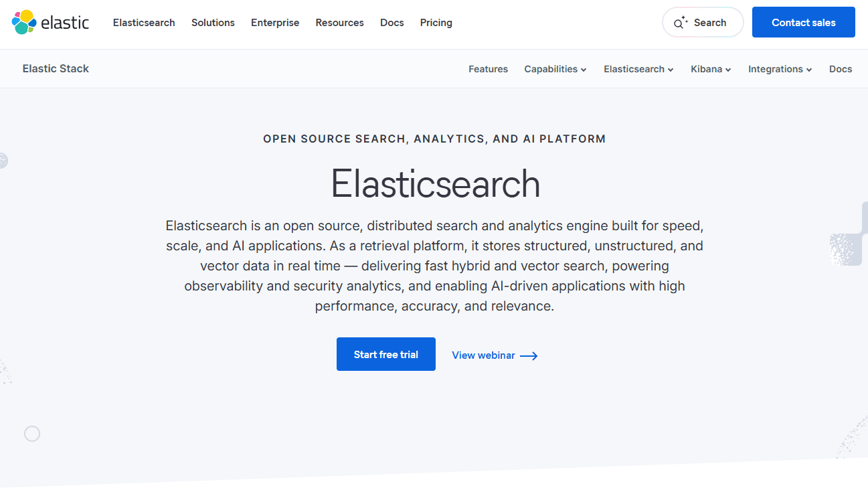Click the Elastic Stack title link
This screenshot has width=868, height=498.
click(x=56, y=68)
